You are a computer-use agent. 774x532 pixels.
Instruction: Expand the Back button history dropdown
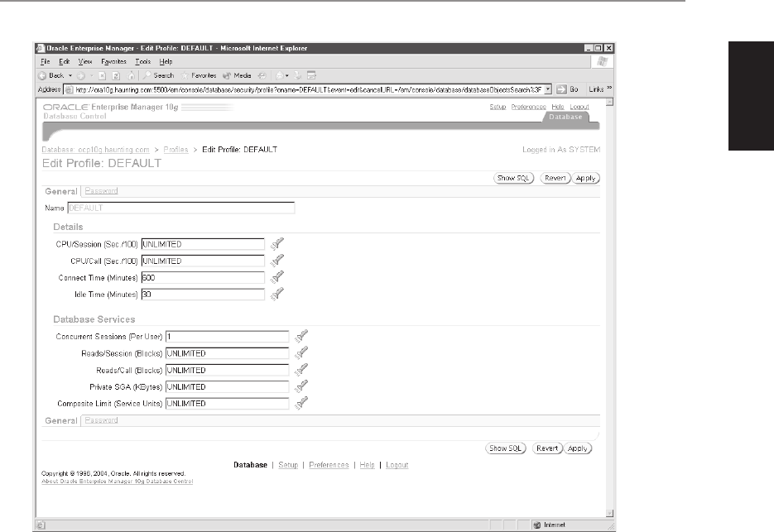click(70, 75)
